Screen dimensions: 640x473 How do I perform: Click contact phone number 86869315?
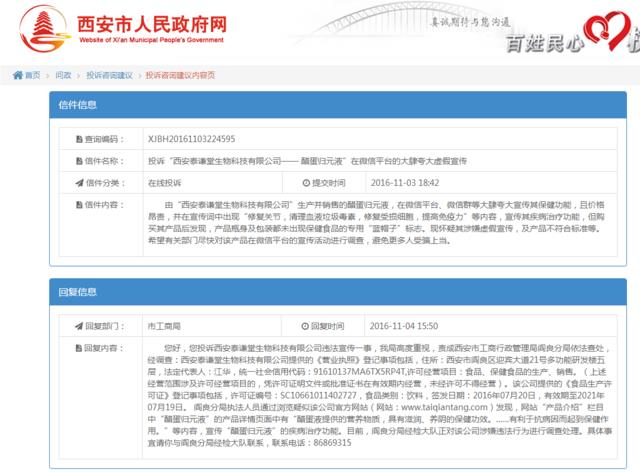click(332, 442)
